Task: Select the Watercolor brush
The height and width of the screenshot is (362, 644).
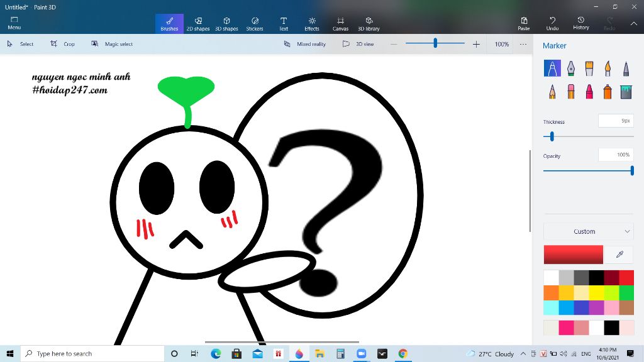Action: 608,68
